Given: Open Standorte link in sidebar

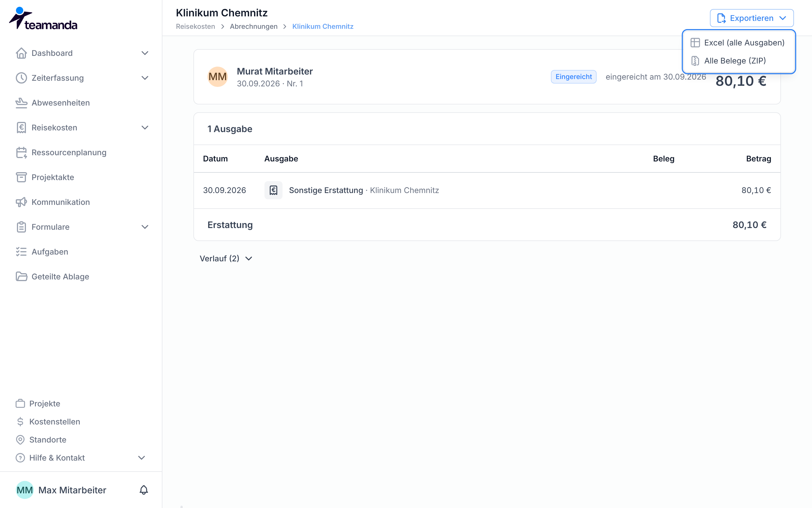Looking at the screenshot, I should 48,440.
